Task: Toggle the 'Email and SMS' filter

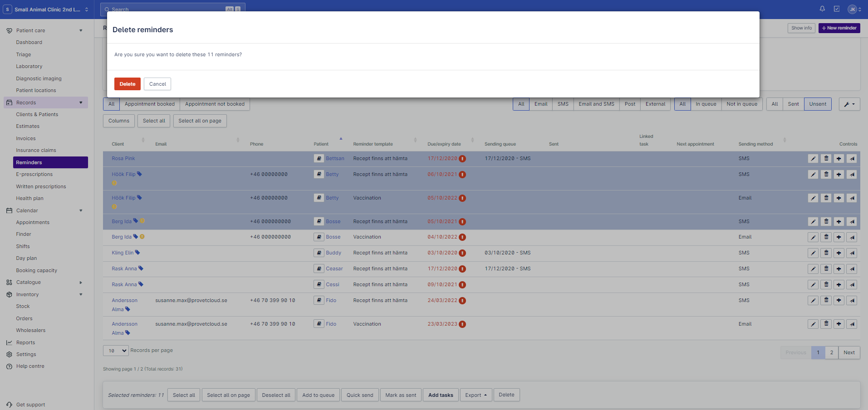Action: 596,104
